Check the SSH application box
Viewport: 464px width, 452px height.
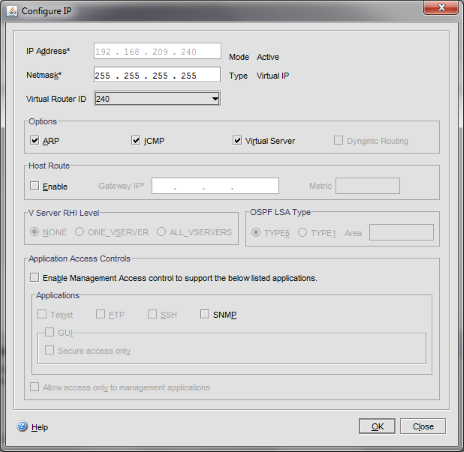click(x=152, y=314)
